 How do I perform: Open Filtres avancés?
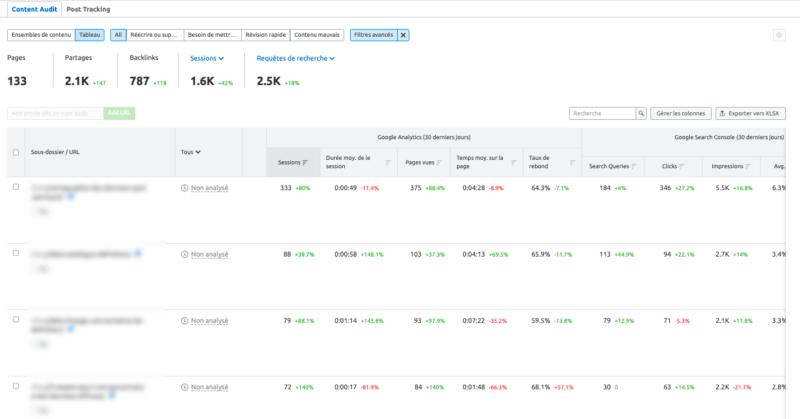373,35
